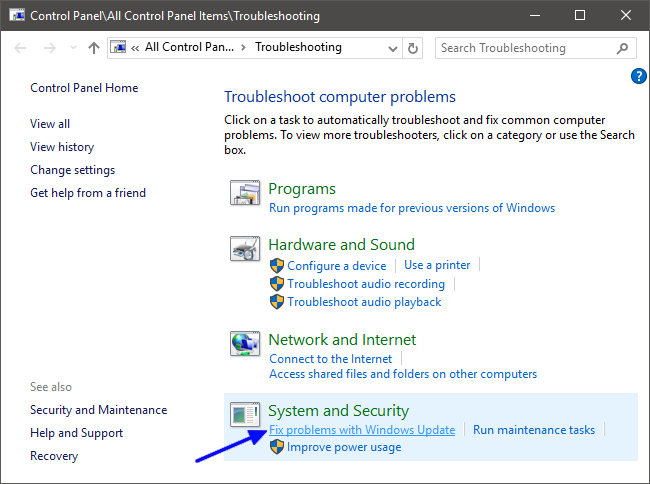Start Improve power usage troubleshooter
This screenshot has width=650, height=484.
pyautogui.click(x=344, y=447)
